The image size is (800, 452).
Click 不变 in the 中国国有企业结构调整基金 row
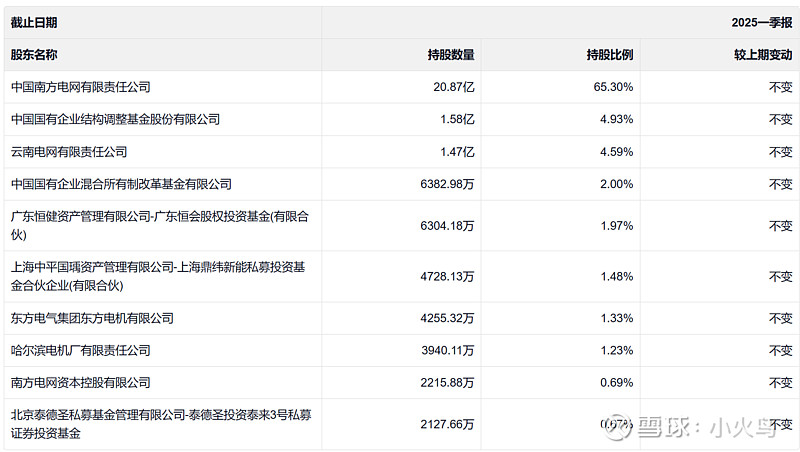point(781,119)
